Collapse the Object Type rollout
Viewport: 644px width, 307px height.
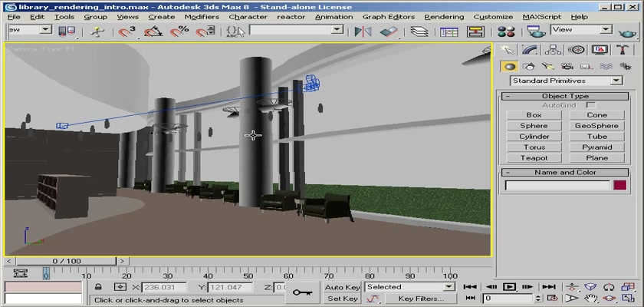pyautogui.click(x=564, y=96)
